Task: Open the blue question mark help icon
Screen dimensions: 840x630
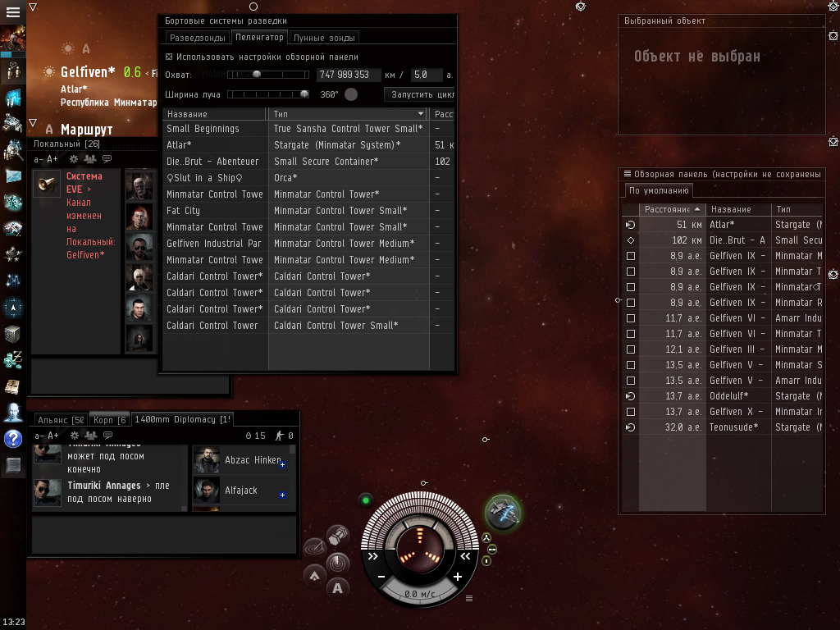Action: (13, 439)
